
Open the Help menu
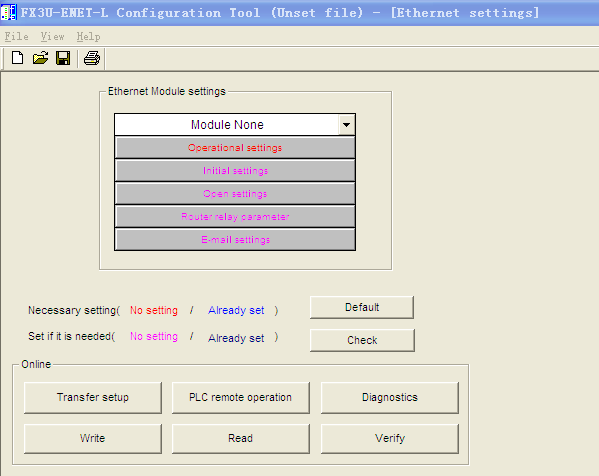click(88, 37)
